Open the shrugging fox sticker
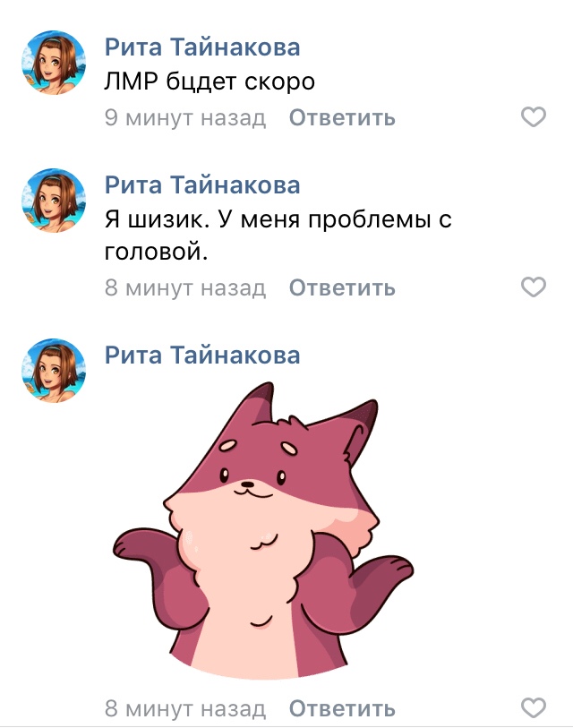This screenshot has height=728, width=573. click(x=263, y=531)
